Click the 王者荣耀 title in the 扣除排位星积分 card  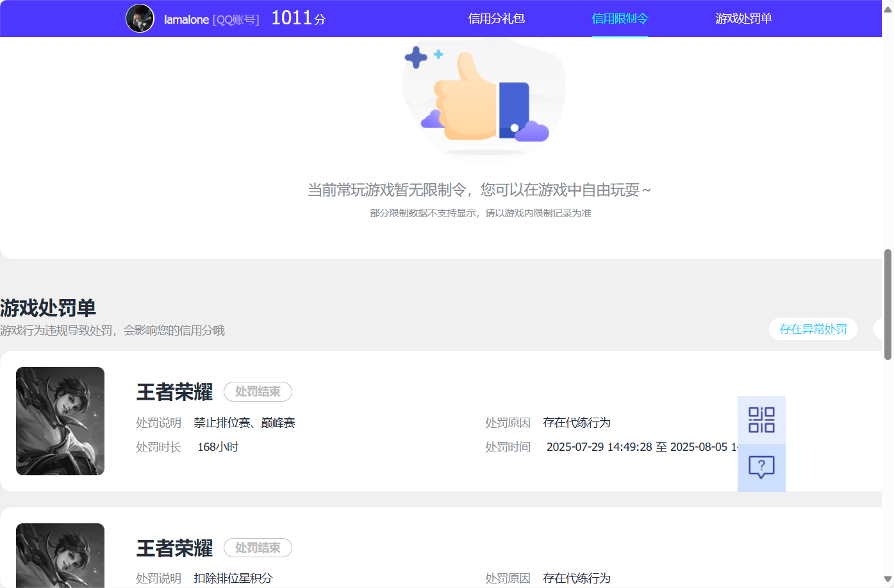pos(174,548)
